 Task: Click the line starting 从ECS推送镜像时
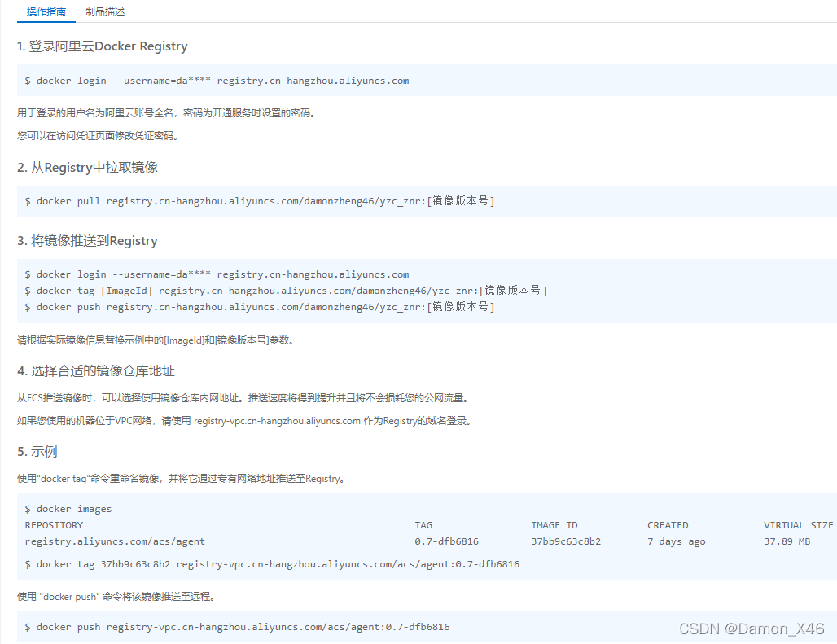point(244,398)
